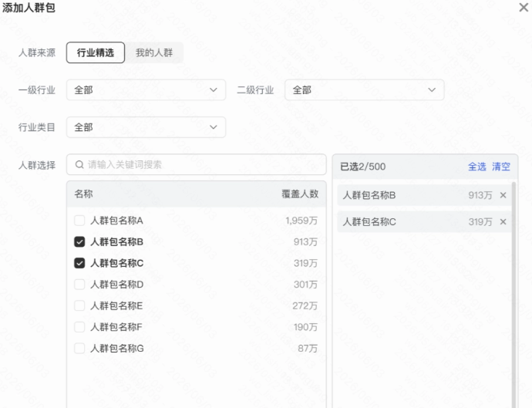Image resolution: width=532 pixels, height=408 pixels.
Task: Click 人群包名称B in the selected panel
Action: [x=369, y=195]
